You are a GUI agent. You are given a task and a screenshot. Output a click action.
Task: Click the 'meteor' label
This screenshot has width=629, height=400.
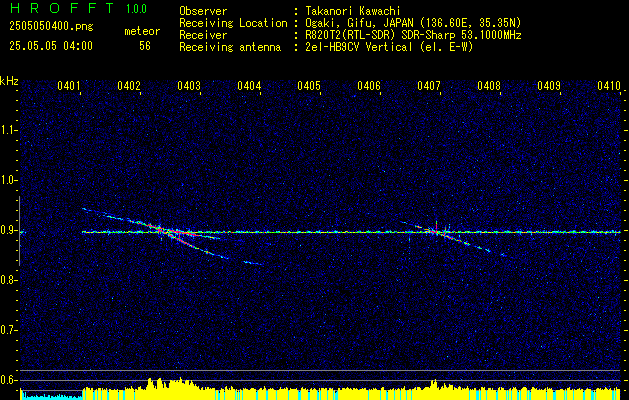[x=142, y=31]
